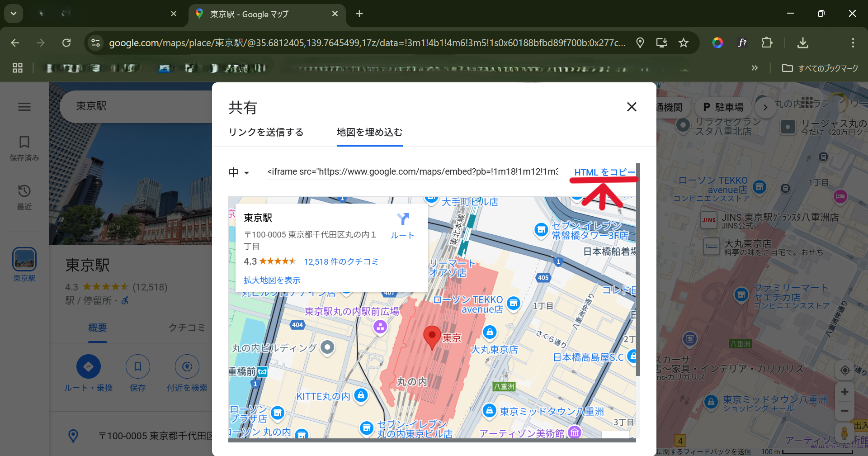Expand hidden bookmarks with the double chevron
The height and width of the screenshot is (456, 868).
(754, 68)
